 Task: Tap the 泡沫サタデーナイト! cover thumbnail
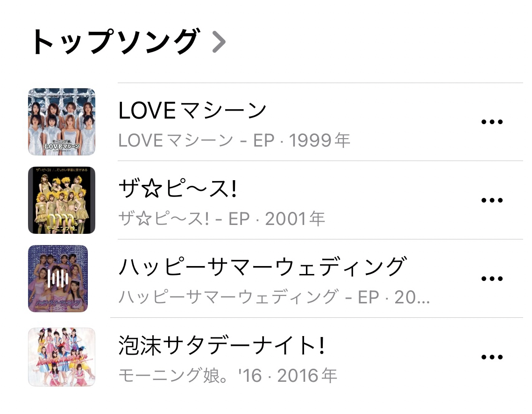(x=62, y=357)
